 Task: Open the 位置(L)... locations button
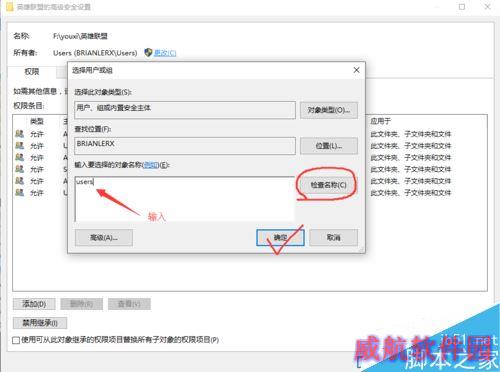tap(329, 146)
